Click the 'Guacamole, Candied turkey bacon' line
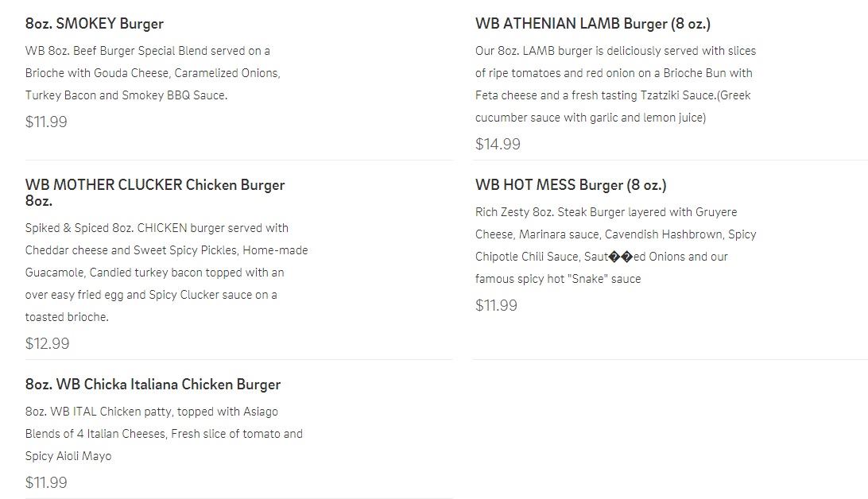 [154, 273]
